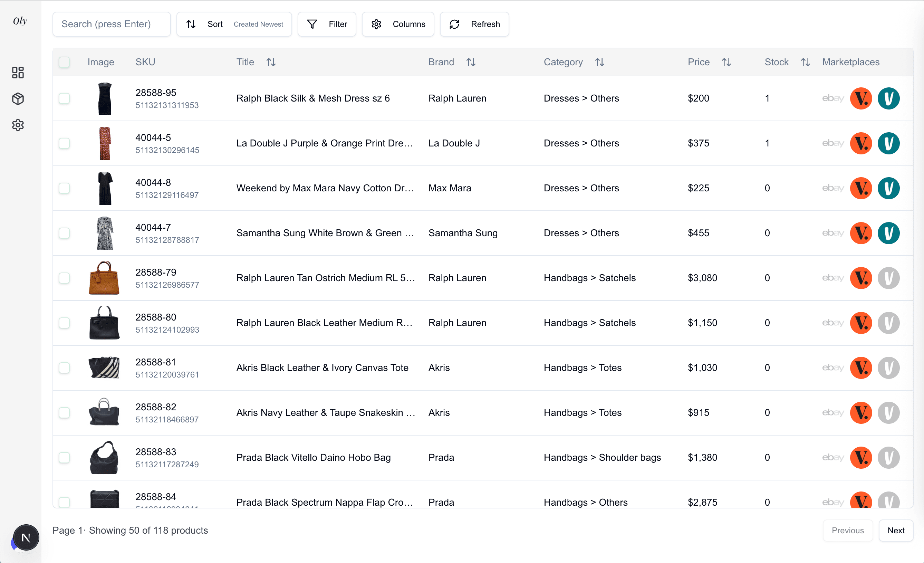Viewport: 924px width, 563px height.
Task: Click price $3,080 cell
Action: 702,278
